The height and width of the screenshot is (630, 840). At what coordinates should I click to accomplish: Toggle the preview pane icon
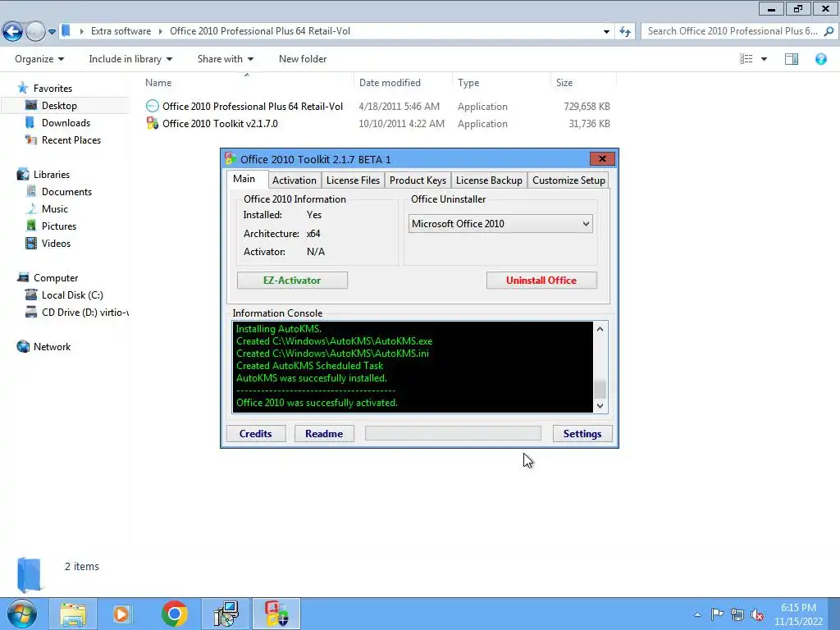coord(792,59)
